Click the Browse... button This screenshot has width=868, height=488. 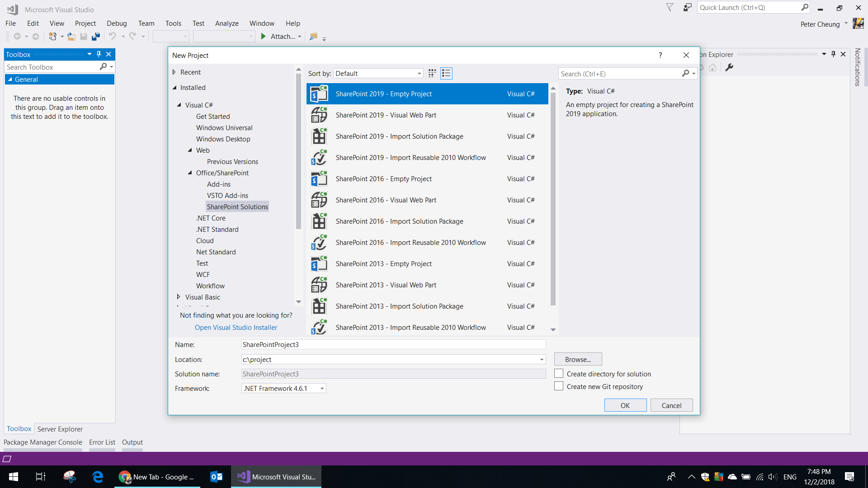(578, 360)
